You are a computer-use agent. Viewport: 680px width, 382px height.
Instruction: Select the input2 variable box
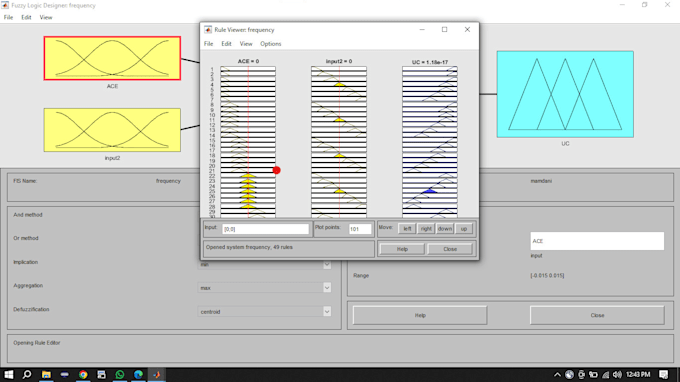coord(112,130)
